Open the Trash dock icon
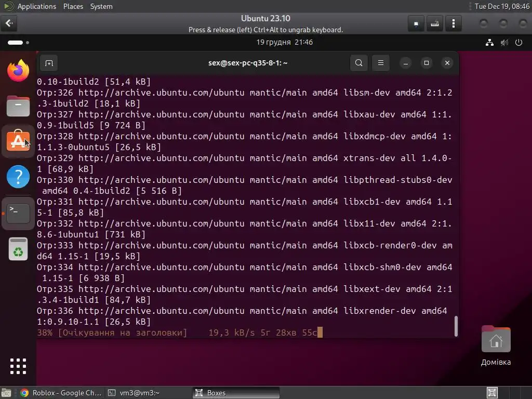 click(x=18, y=249)
